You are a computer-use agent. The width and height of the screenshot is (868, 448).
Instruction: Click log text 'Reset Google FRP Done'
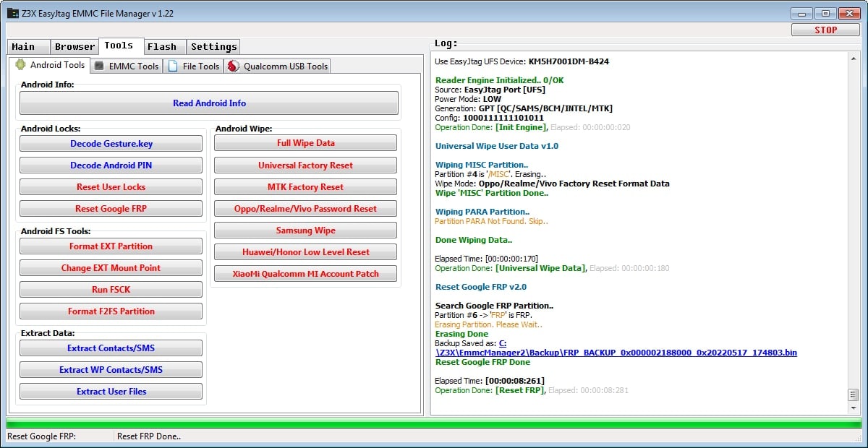tap(482, 362)
